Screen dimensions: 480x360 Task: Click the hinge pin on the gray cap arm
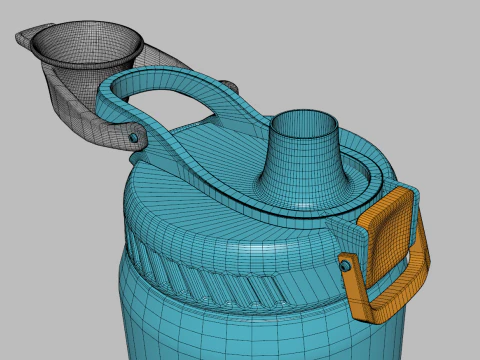coord(134,137)
